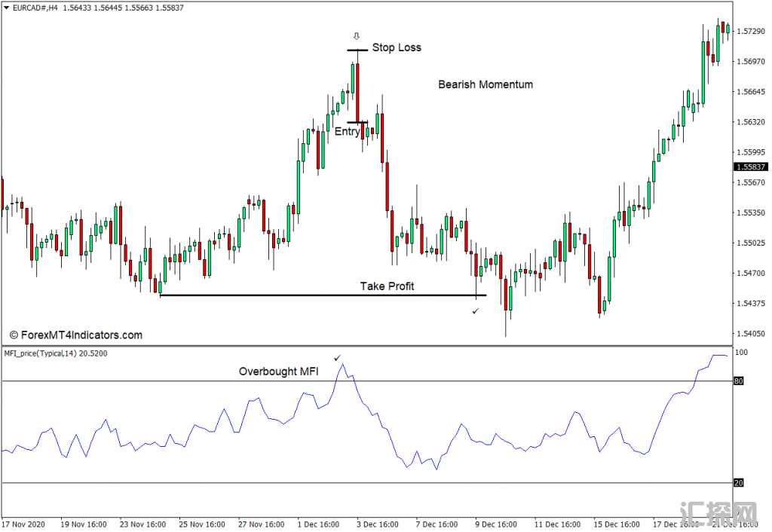The width and height of the screenshot is (772, 532).
Task: Click the MFI_price(Typical,14) indicator label
Action: [x=55, y=353]
